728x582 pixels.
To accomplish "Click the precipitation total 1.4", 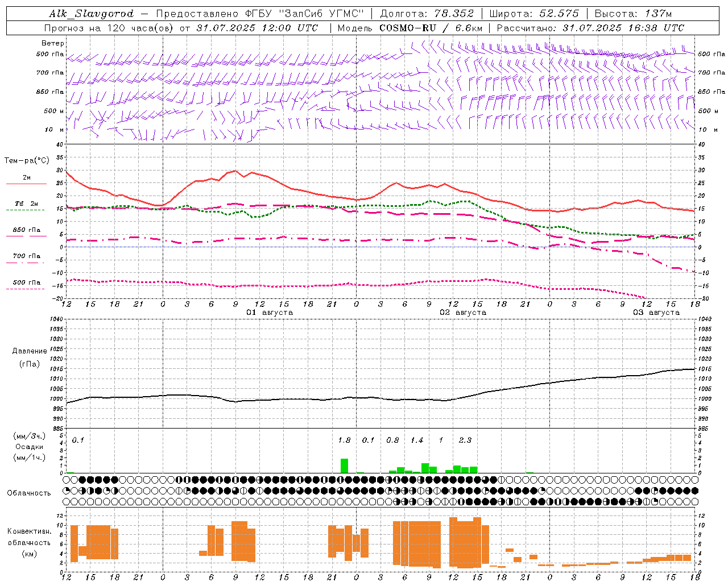I will 417,440.
